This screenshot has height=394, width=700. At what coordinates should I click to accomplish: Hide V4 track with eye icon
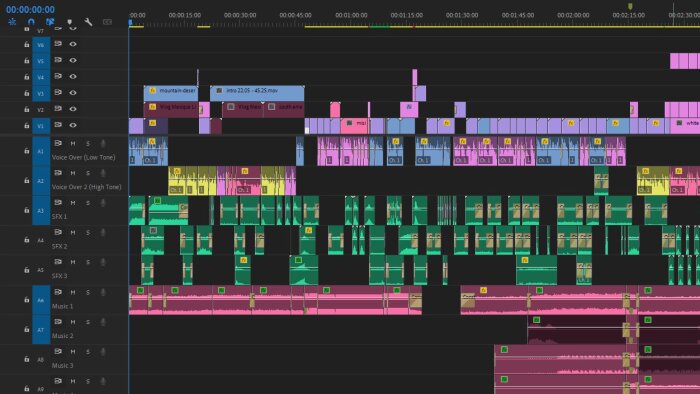point(73,76)
